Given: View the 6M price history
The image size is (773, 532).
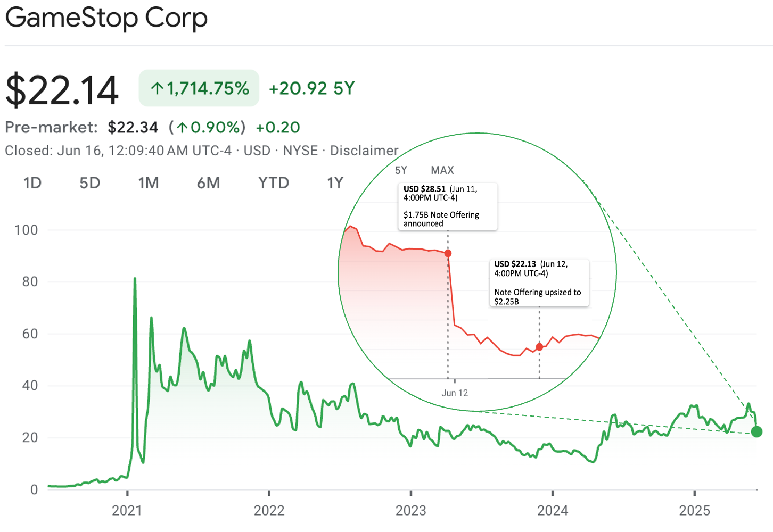Looking at the screenshot, I should (x=209, y=182).
